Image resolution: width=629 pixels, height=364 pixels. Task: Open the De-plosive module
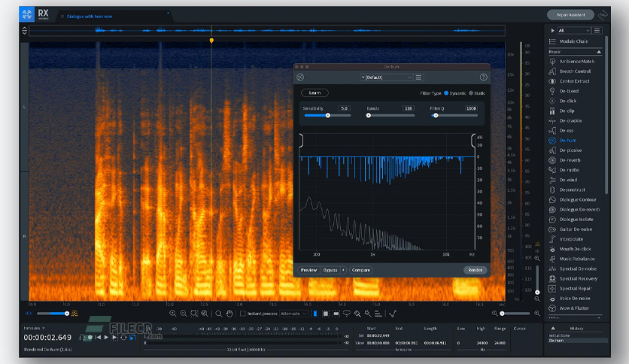click(565, 150)
